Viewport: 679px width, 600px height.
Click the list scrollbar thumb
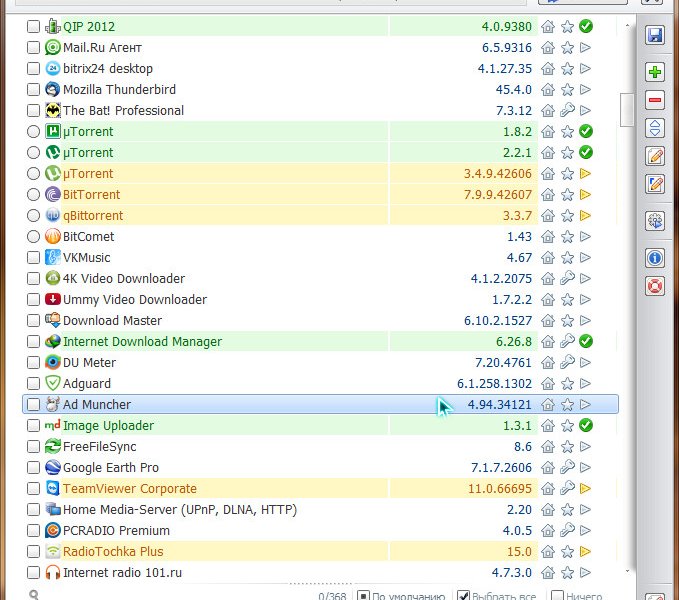click(x=627, y=110)
